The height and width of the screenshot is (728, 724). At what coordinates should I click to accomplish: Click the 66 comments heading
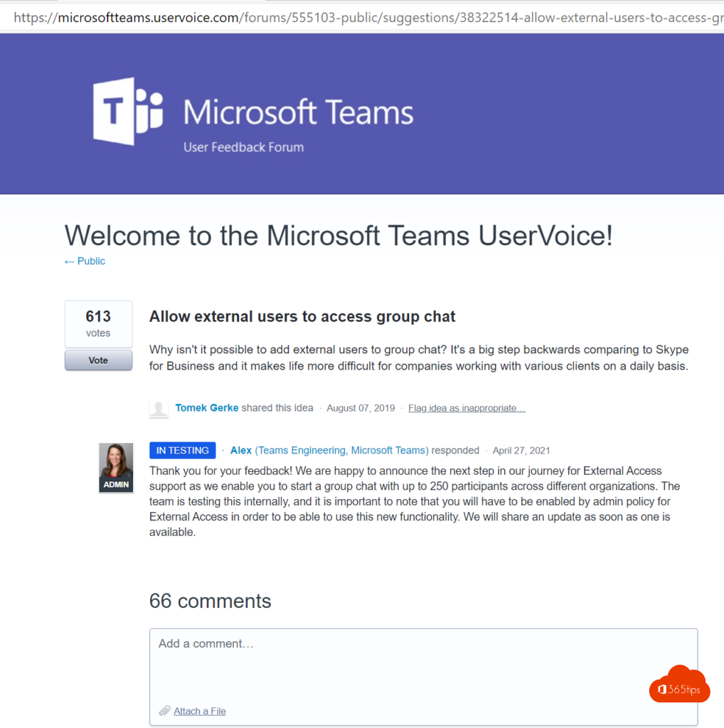[x=210, y=601]
